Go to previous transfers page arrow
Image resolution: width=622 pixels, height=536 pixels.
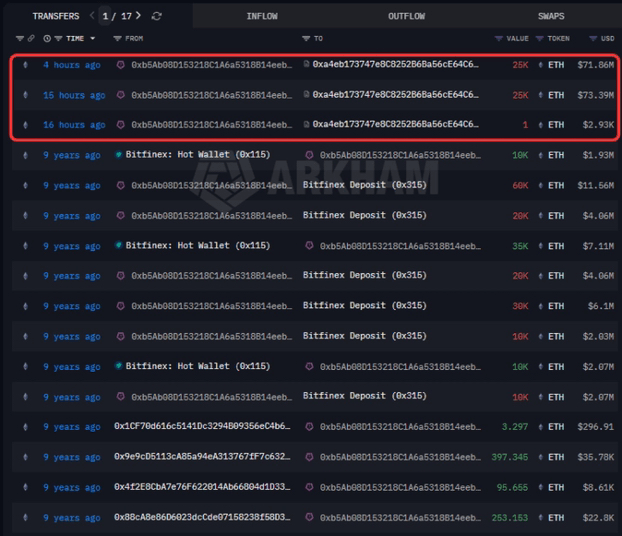[93, 16]
